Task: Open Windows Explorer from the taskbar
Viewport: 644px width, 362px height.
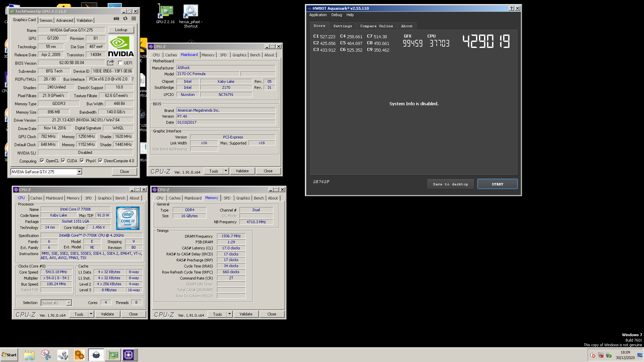Action: 29,355
